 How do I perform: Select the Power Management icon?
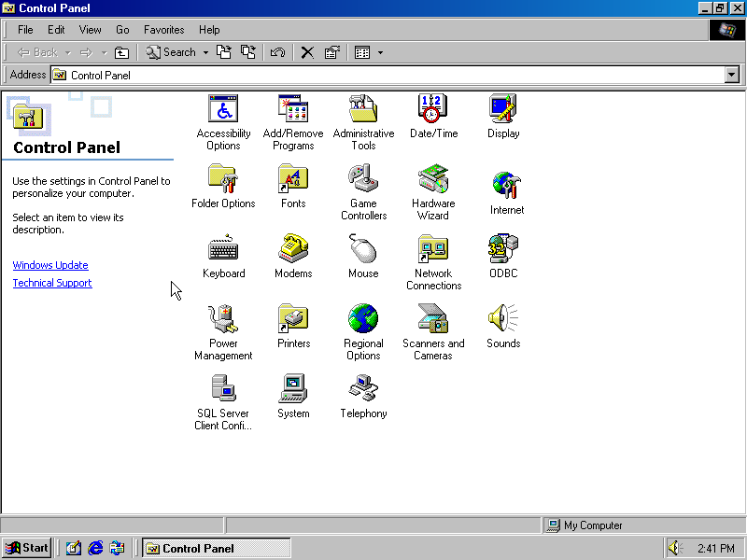tap(223, 319)
